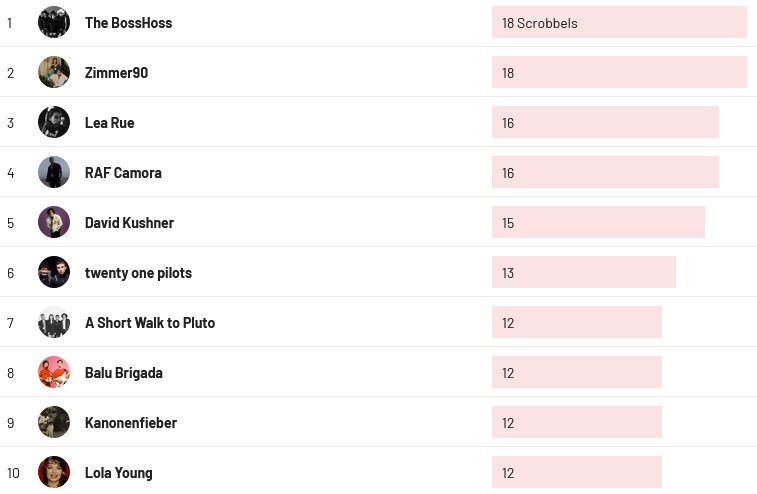Image resolution: width=757 pixels, height=494 pixels.
Task: Click twenty one pilots avatar
Action: (54, 272)
